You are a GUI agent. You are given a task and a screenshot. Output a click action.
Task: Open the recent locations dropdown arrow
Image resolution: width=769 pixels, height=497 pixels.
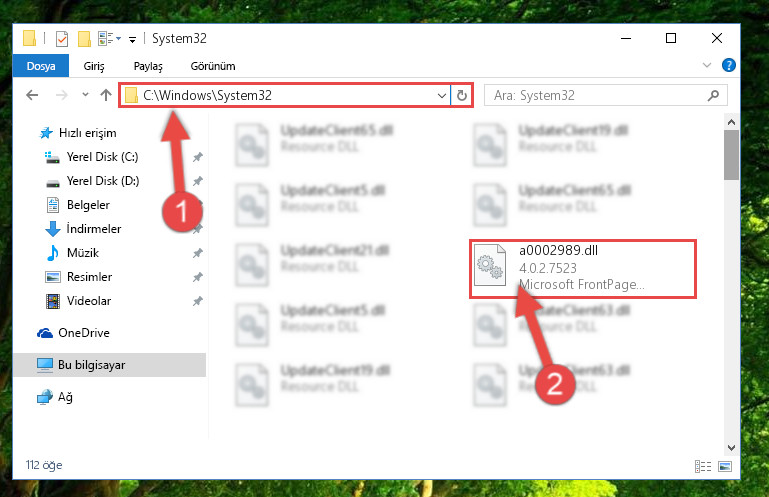(85, 94)
